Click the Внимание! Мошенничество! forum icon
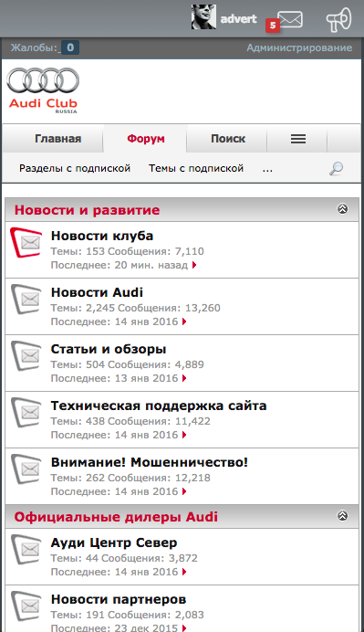Viewport: 364px width, 632px height. click(26, 469)
